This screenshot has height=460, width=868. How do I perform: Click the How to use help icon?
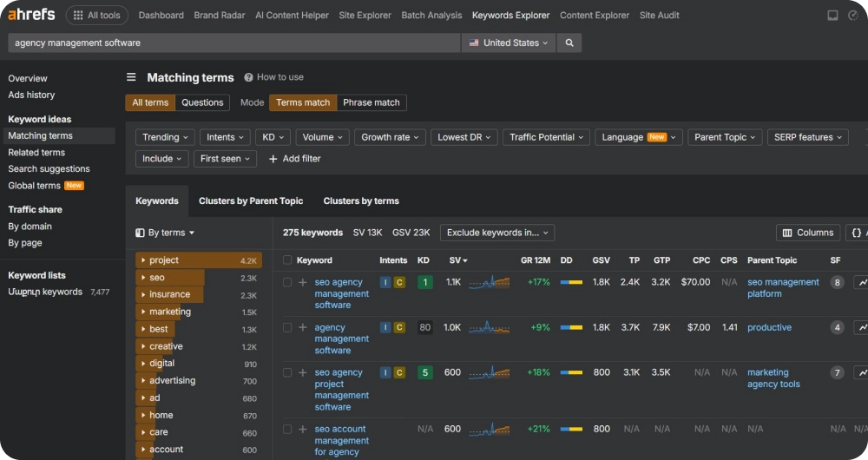[x=248, y=77]
